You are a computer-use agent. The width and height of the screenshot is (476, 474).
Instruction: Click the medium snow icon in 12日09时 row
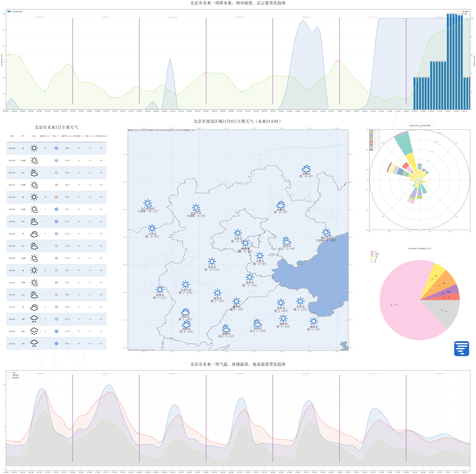(x=34, y=331)
